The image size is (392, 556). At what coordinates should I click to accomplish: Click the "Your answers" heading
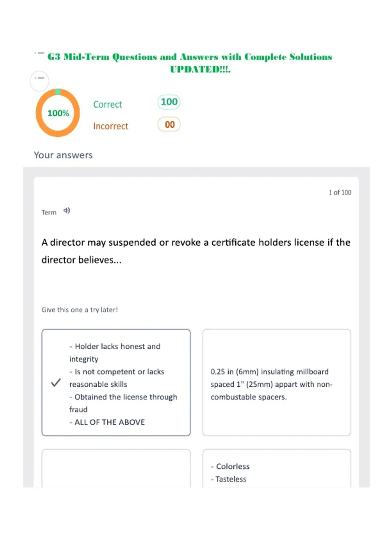pyautogui.click(x=63, y=155)
